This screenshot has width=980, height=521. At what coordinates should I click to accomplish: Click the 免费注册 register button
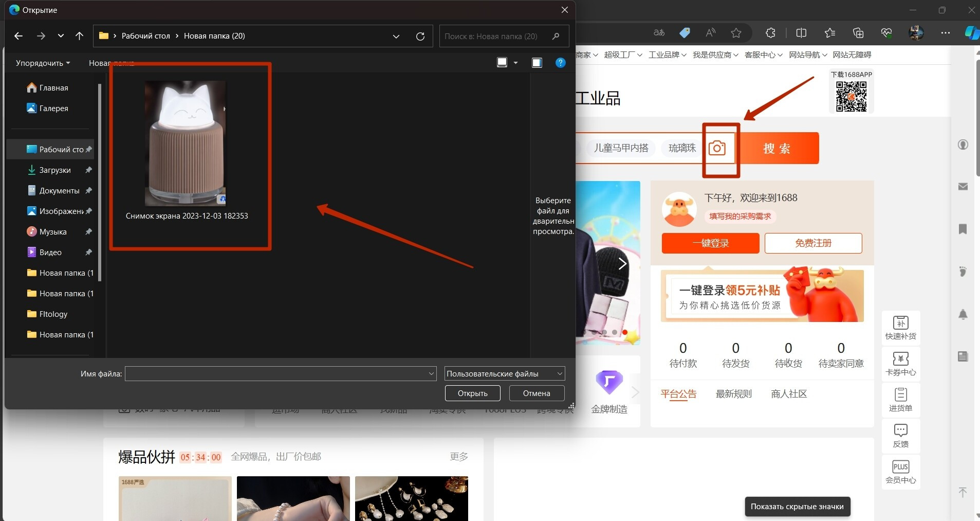813,243
